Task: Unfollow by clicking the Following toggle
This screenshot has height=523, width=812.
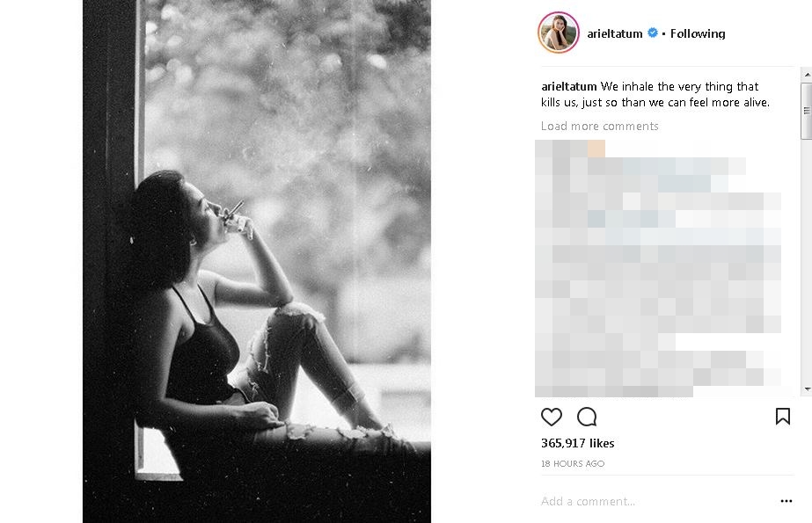Action: tap(697, 33)
